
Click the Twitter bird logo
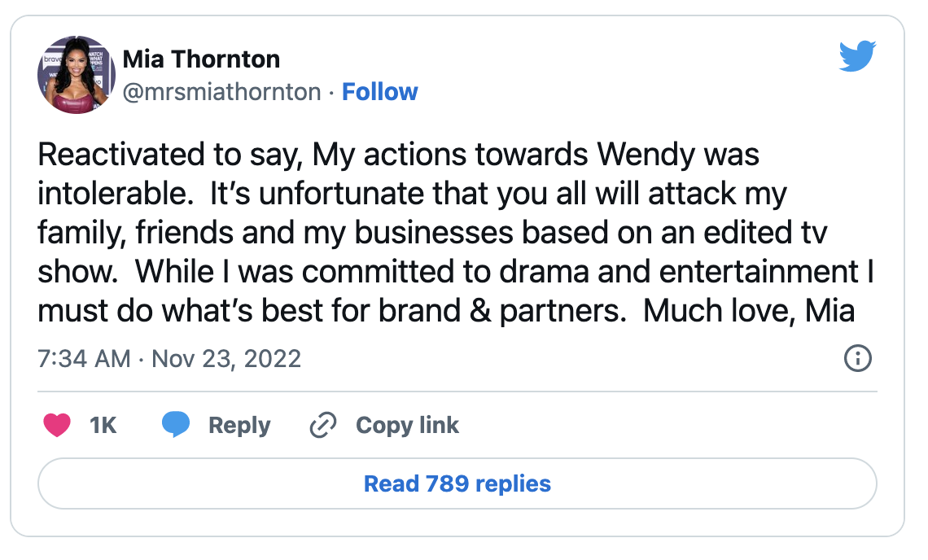point(857,56)
